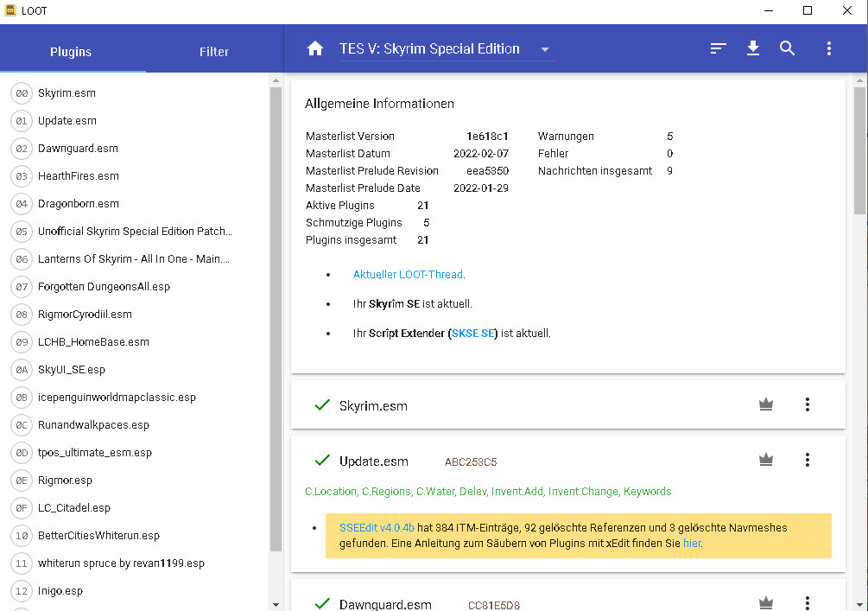Click the sort plugins icon
The height and width of the screenshot is (611, 868).
[x=718, y=49]
